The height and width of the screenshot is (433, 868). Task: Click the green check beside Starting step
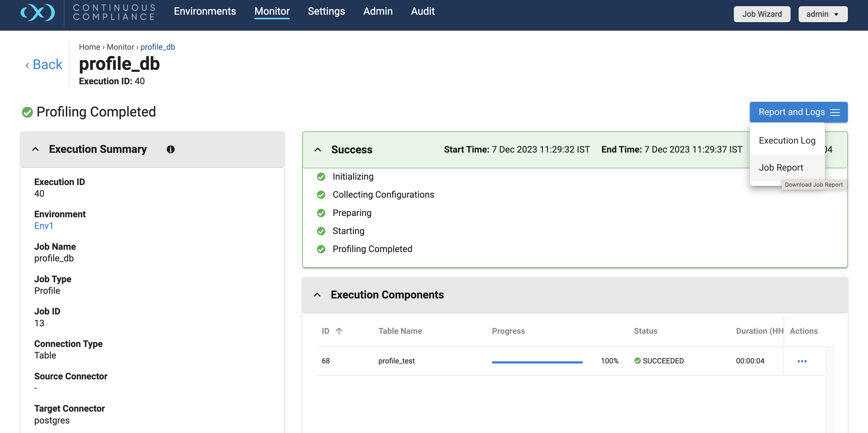click(321, 231)
